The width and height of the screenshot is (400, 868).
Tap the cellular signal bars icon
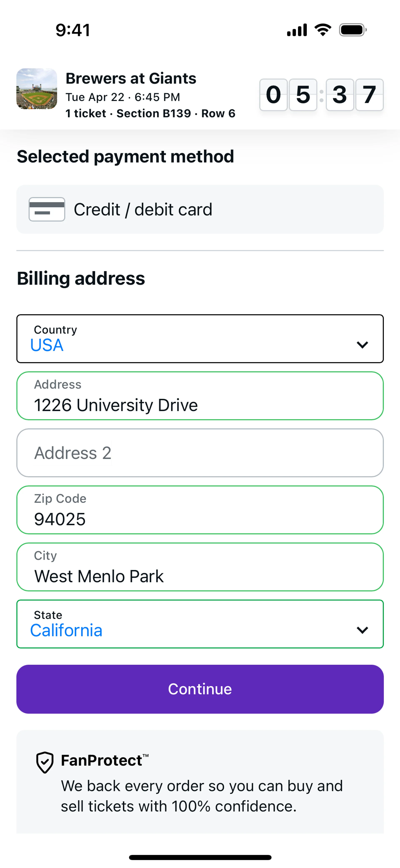coord(297,30)
